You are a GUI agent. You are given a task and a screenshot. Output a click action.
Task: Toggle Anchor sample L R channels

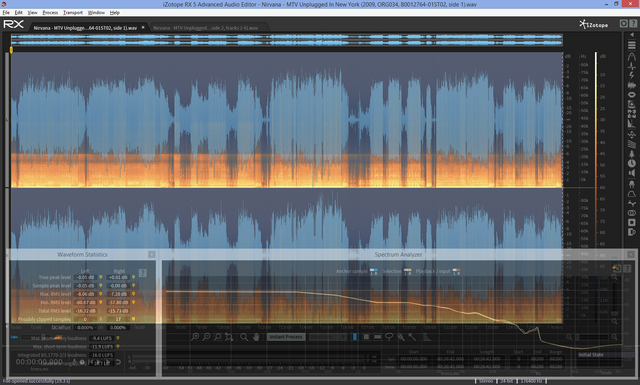373,271
